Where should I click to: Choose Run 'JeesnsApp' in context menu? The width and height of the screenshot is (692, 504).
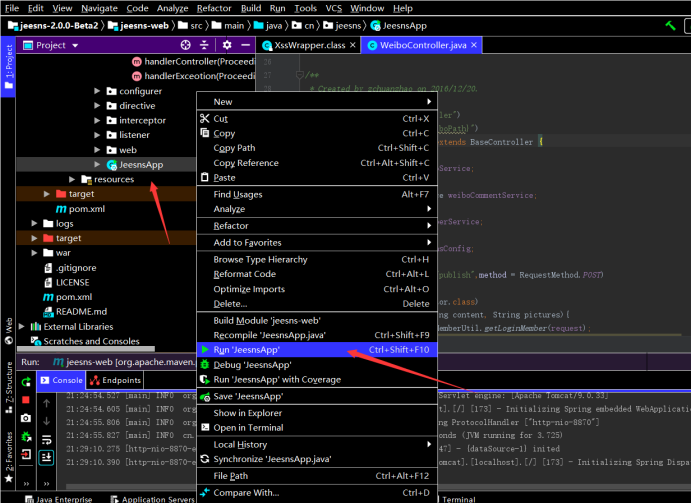tap(317, 350)
